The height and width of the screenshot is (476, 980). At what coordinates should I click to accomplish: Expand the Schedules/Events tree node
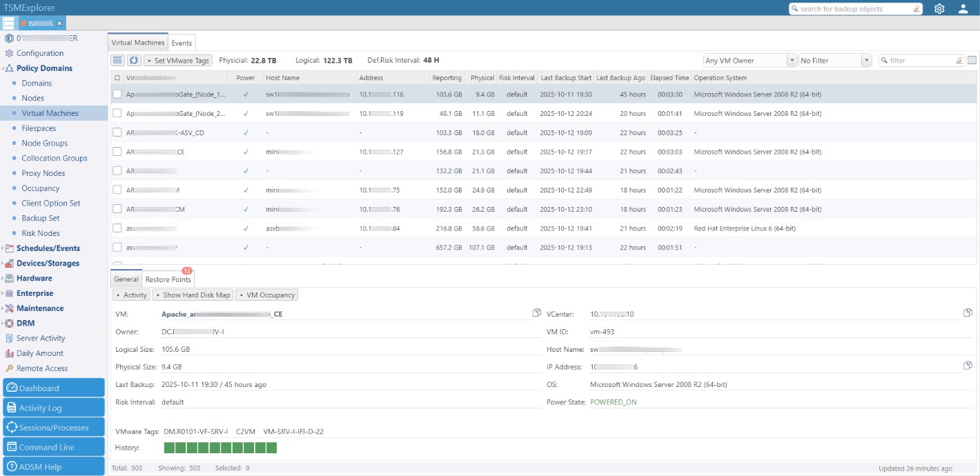coord(3,248)
